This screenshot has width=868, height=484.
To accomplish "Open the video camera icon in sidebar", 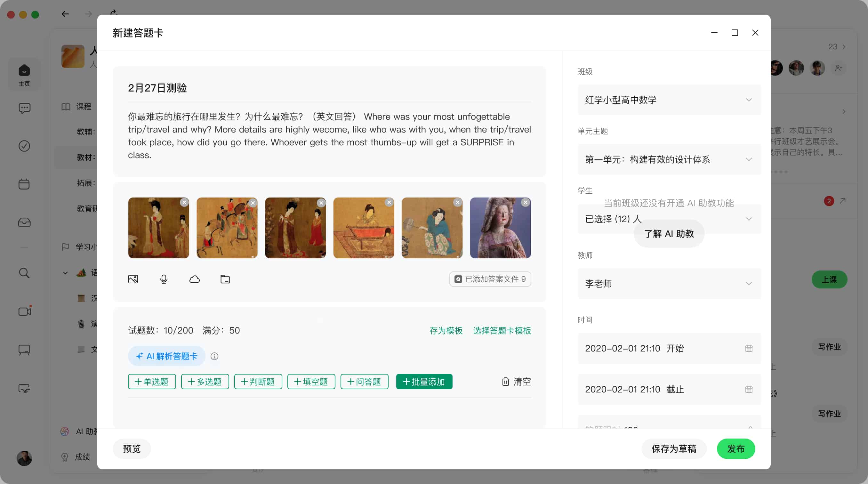I will [x=25, y=311].
